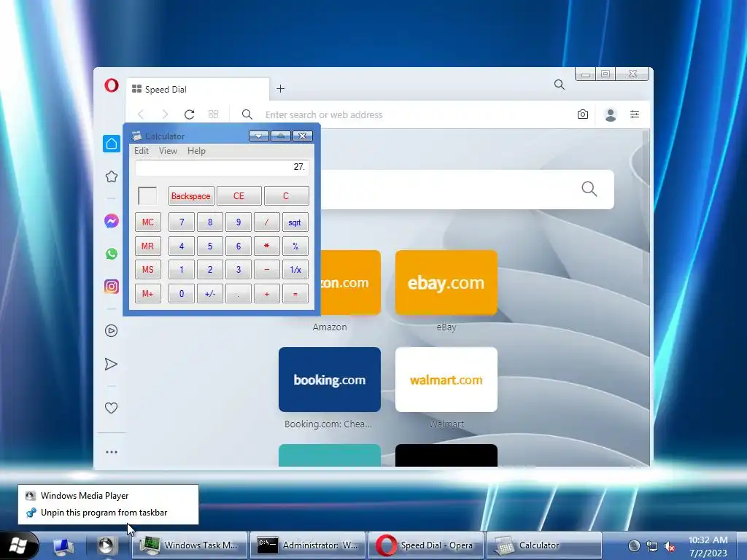Open Calculator Help menu
The width and height of the screenshot is (747, 560).
196,151
